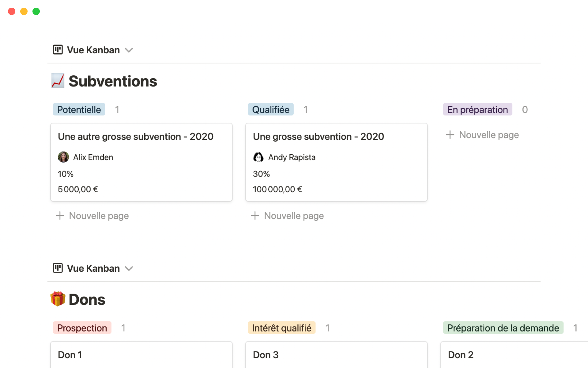Image resolution: width=588 pixels, height=368 pixels.
Task: Click plus icon under Qualifiée column
Action: pos(255,216)
